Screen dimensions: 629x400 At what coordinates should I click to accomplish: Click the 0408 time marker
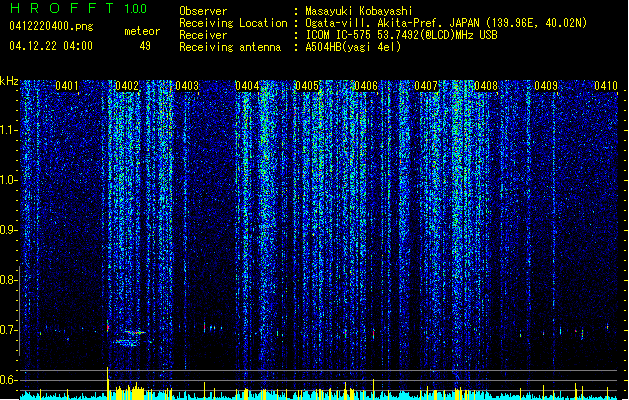click(x=486, y=86)
